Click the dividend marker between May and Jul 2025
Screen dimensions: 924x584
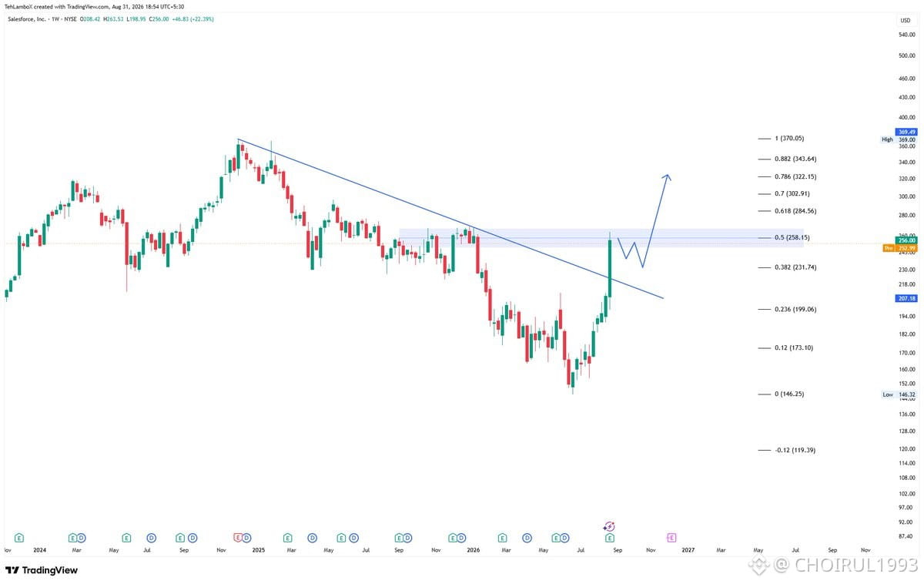(353, 538)
